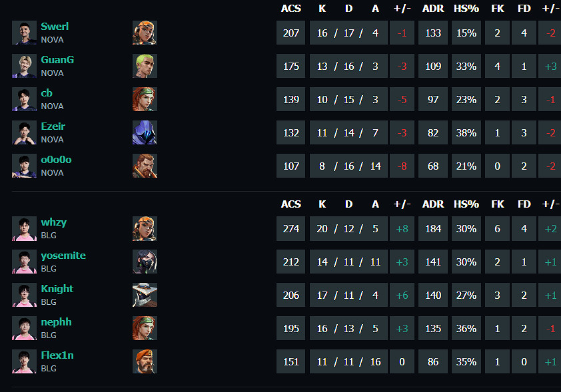Click nephh's player avatar photo
Screen dimensions: 561x392
tap(24, 328)
